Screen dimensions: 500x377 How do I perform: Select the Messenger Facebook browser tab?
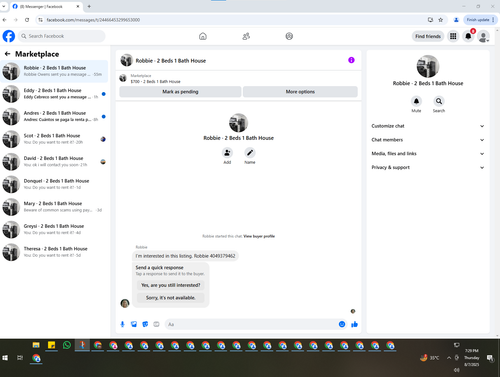[46, 6]
